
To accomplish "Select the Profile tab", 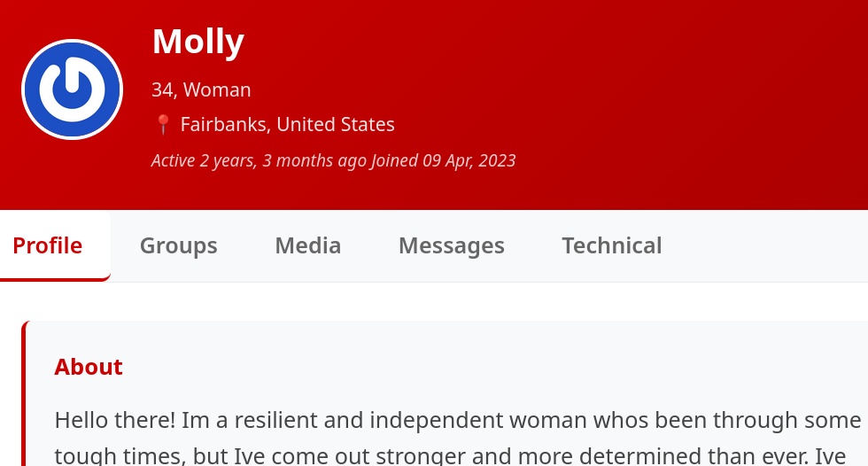I will pyautogui.click(x=48, y=245).
